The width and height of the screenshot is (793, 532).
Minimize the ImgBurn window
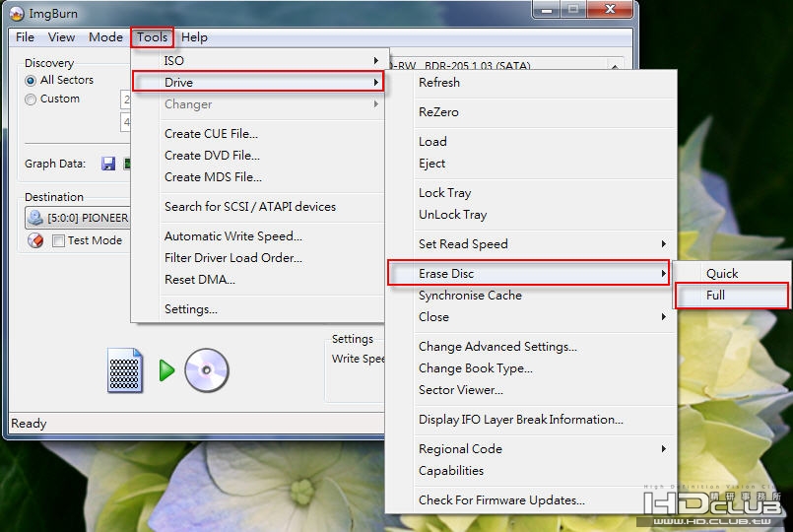(547, 9)
